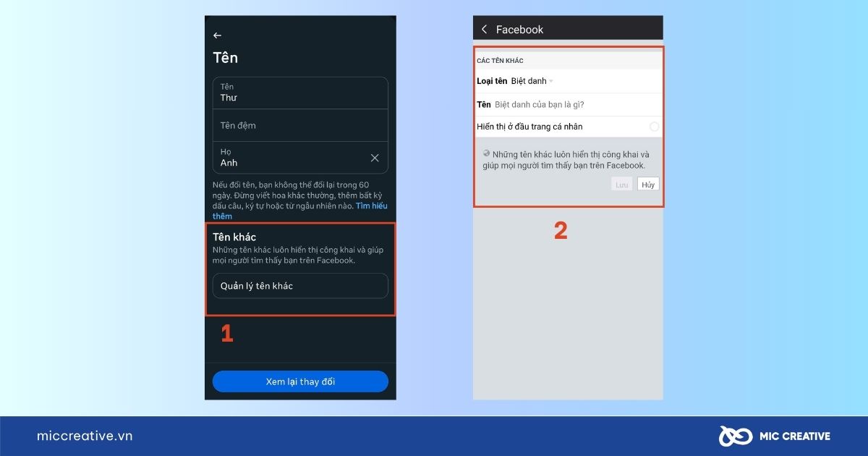The width and height of the screenshot is (868, 456).
Task: Click the 'Tên khác' section heading
Action: (x=234, y=237)
